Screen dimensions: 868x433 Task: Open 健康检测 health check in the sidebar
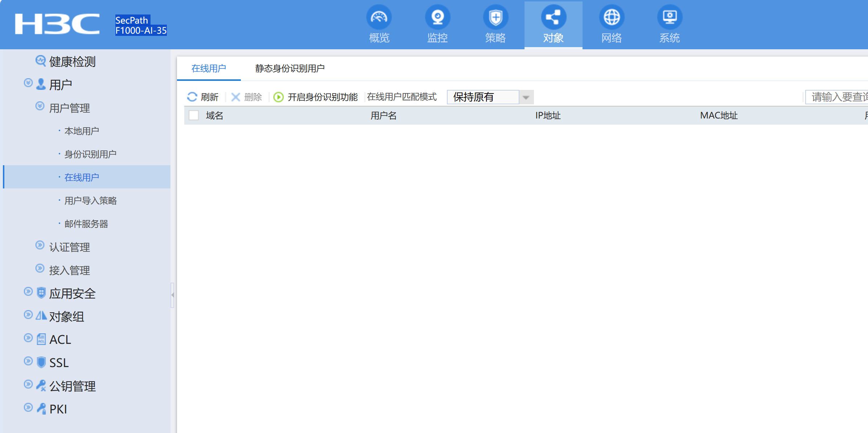click(72, 62)
